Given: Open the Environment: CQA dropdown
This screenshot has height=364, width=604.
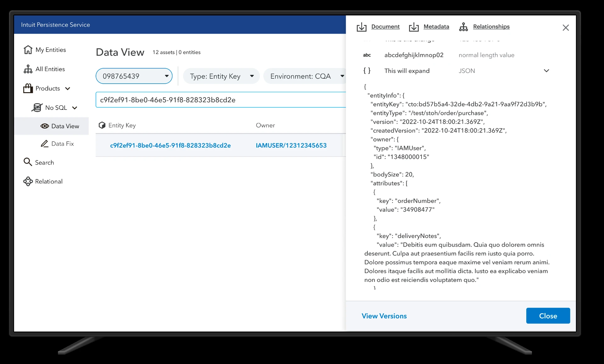Looking at the screenshot, I should coord(305,76).
